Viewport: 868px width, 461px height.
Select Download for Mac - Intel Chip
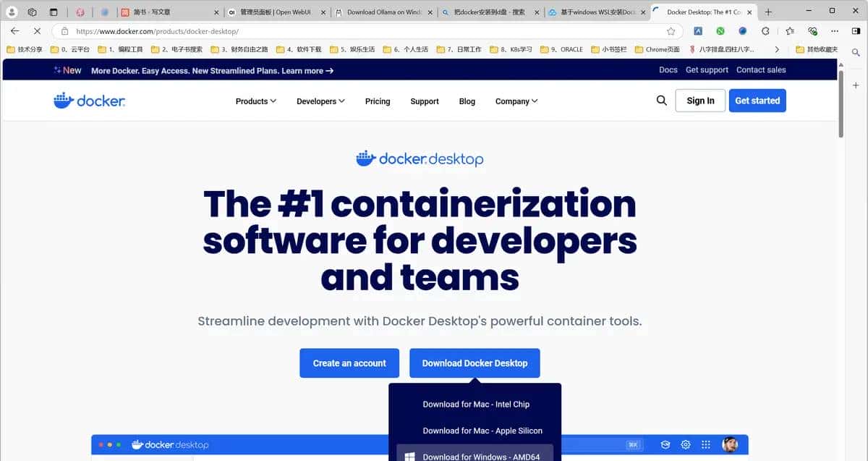click(x=476, y=405)
